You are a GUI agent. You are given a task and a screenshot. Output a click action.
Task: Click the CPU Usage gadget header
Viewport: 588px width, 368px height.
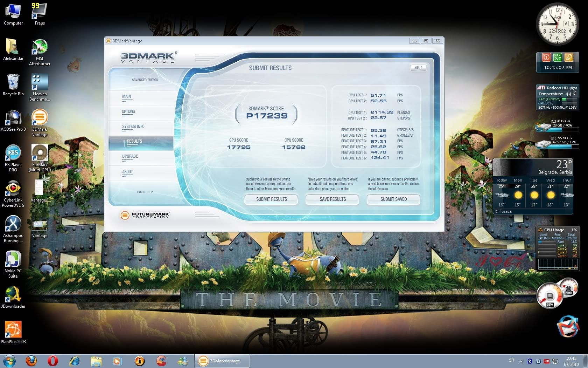[557, 230]
